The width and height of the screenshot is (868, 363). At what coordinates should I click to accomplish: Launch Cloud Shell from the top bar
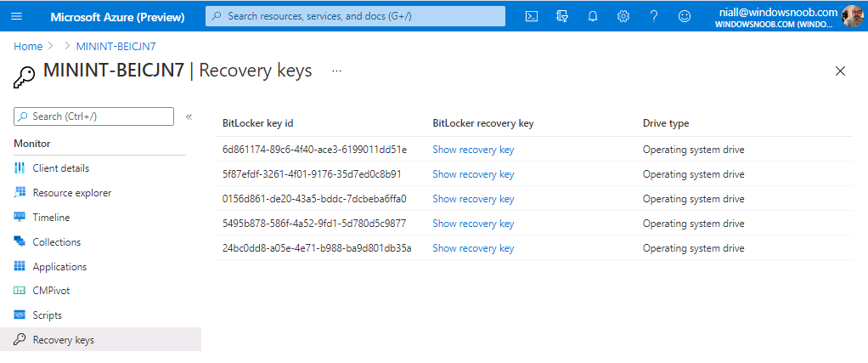pyautogui.click(x=532, y=16)
